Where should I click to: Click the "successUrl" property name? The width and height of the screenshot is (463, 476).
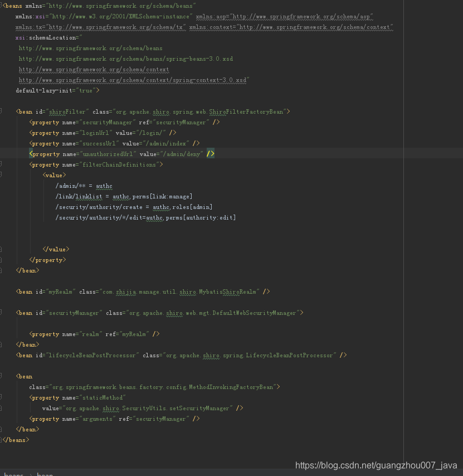pos(99,143)
